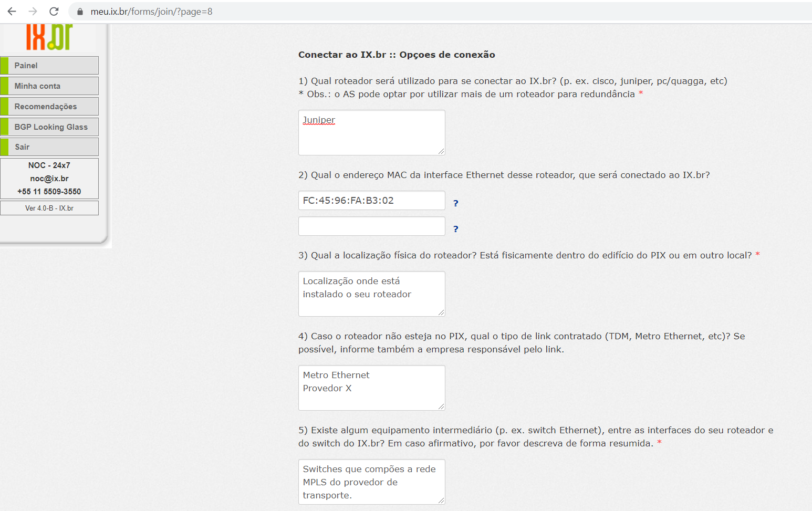Viewport: 812px width, 511px height.
Task: Focus the router physical location text area
Action: coord(372,294)
